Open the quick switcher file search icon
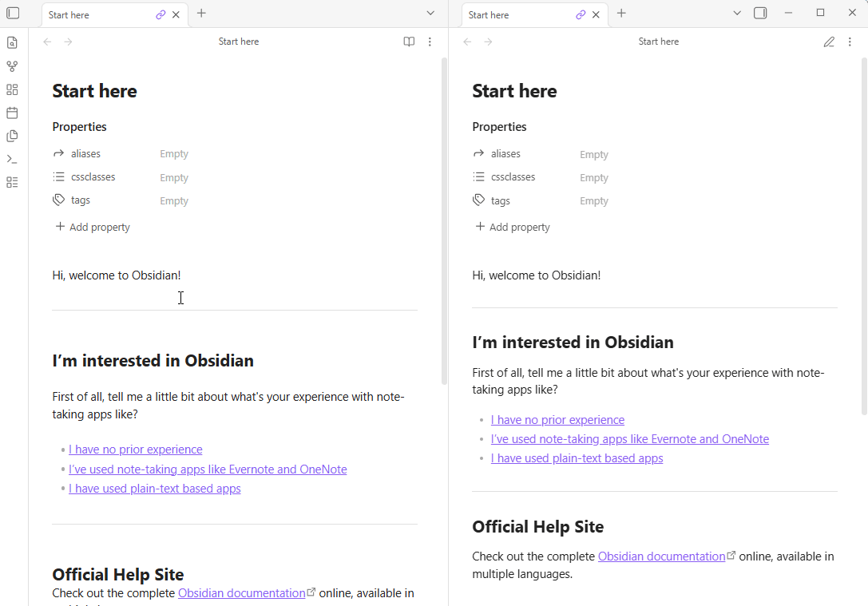 [x=12, y=43]
